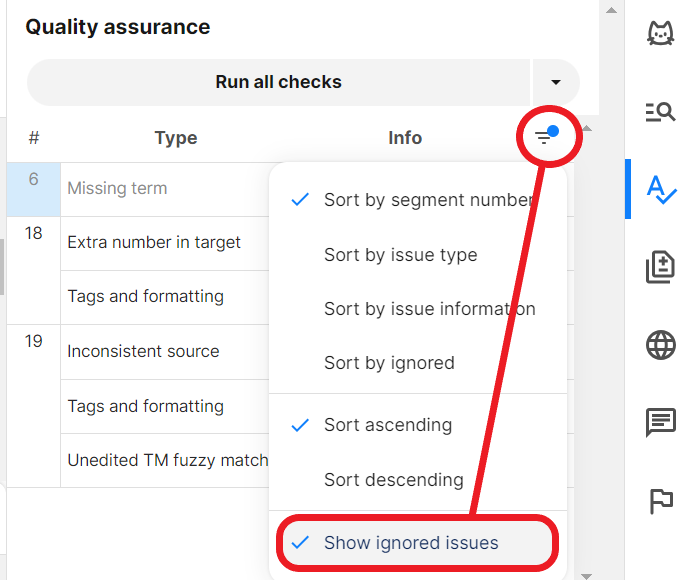This screenshot has width=691, height=580.
Task: Open the add document icon in sidebar
Action: 661,267
